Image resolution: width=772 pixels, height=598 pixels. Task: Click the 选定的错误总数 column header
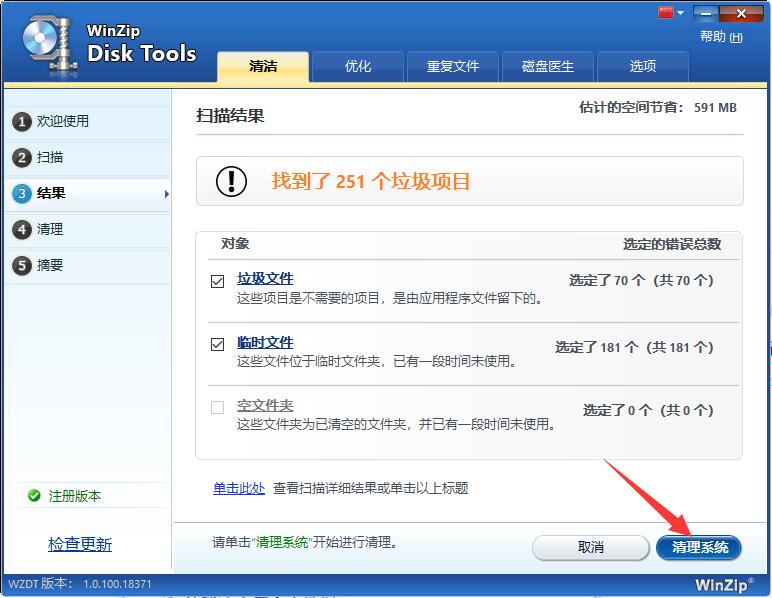[672, 244]
